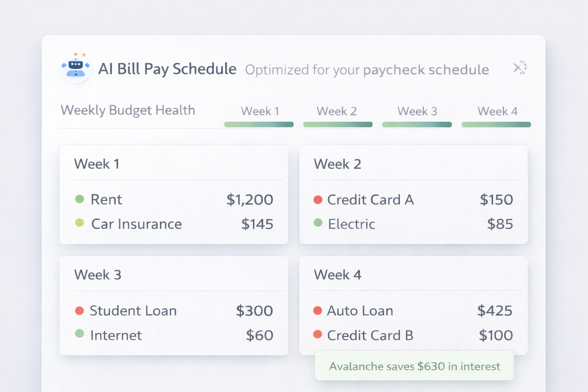Click the green status dot beside Rent
This screenshot has width=588, height=392.
point(80,199)
